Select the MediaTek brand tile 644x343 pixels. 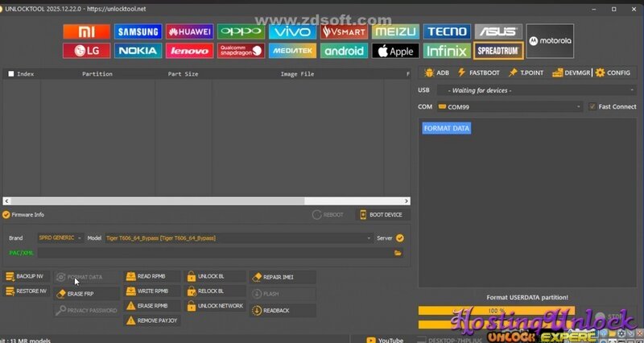291,51
